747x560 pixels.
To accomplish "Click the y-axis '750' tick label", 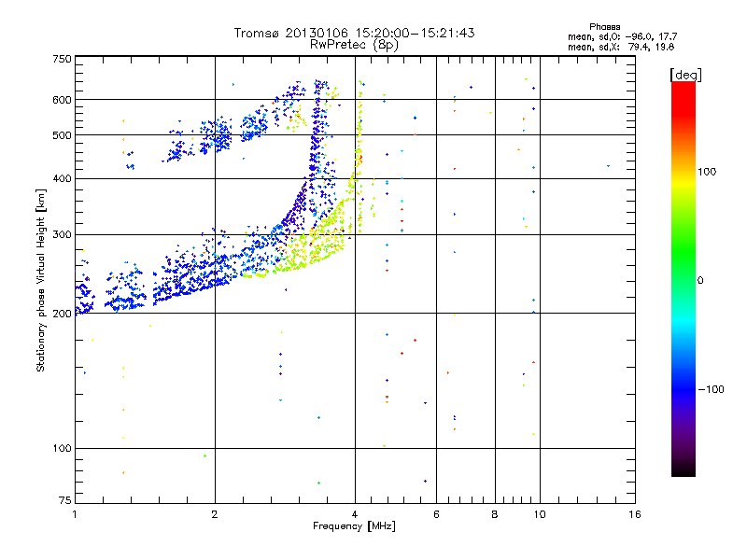I will coord(63,59).
